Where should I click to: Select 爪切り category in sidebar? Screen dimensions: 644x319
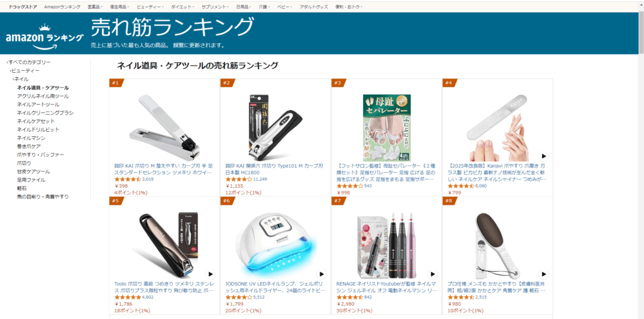pyautogui.click(x=24, y=163)
